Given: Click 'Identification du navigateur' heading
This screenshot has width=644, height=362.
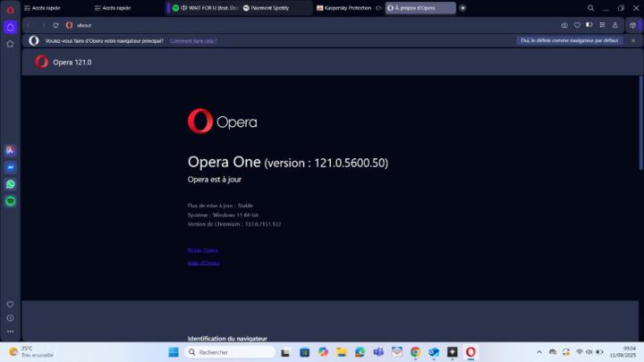Looking at the screenshot, I should pos(227,339).
